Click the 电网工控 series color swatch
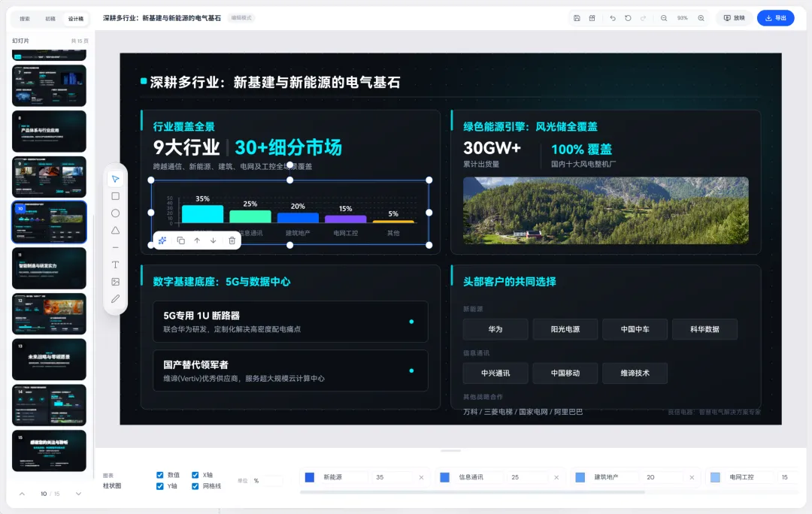This screenshot has width=812, height=514. pyautogui.click(x=715, y=477)
